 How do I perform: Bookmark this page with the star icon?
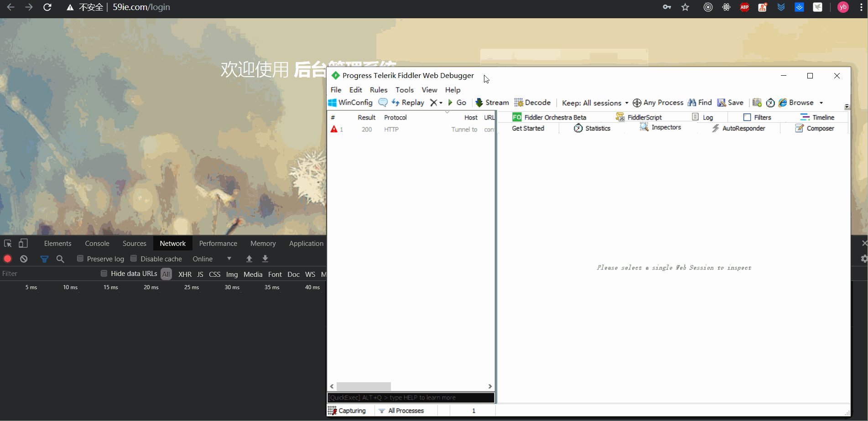685,7
